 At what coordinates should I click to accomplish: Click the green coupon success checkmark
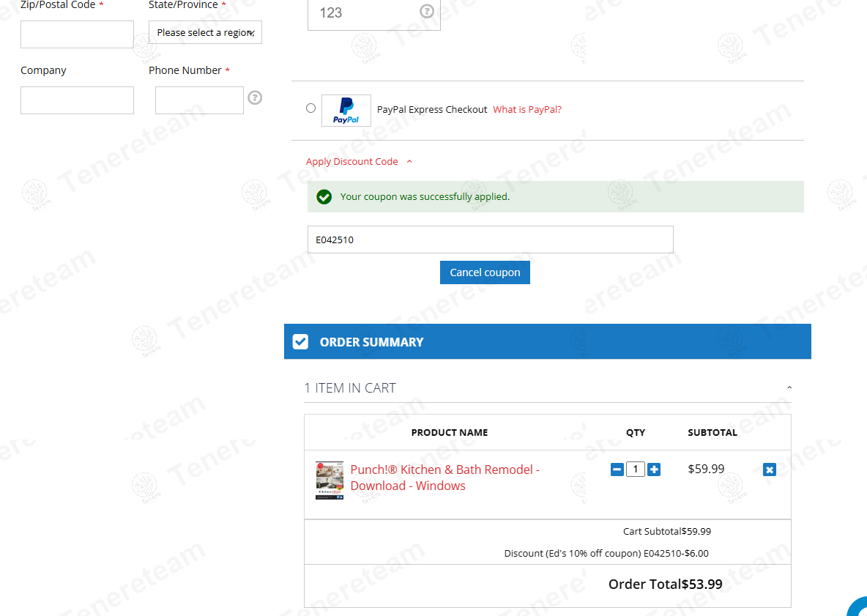(x=324, y=197)
